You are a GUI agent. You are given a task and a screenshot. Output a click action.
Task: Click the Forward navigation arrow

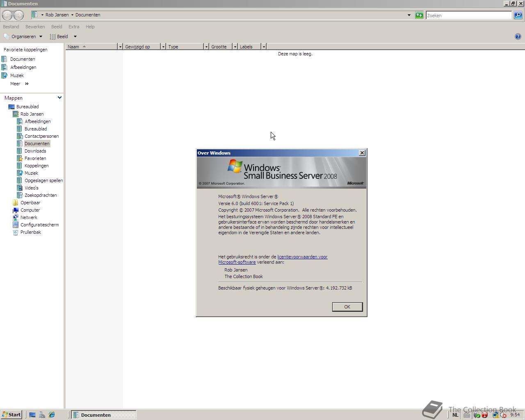click(x=19, y=15)
